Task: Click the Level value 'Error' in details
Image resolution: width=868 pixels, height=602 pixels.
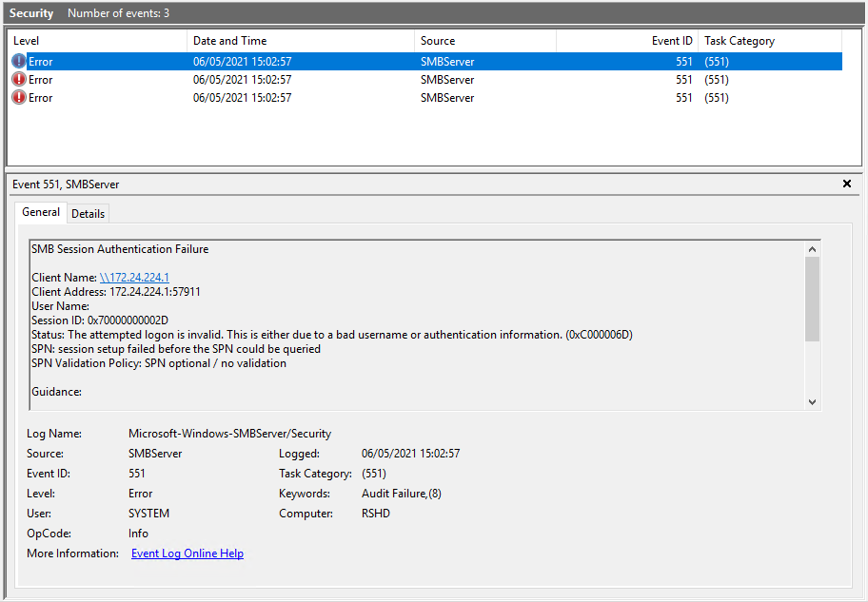Action: point(141,494)
